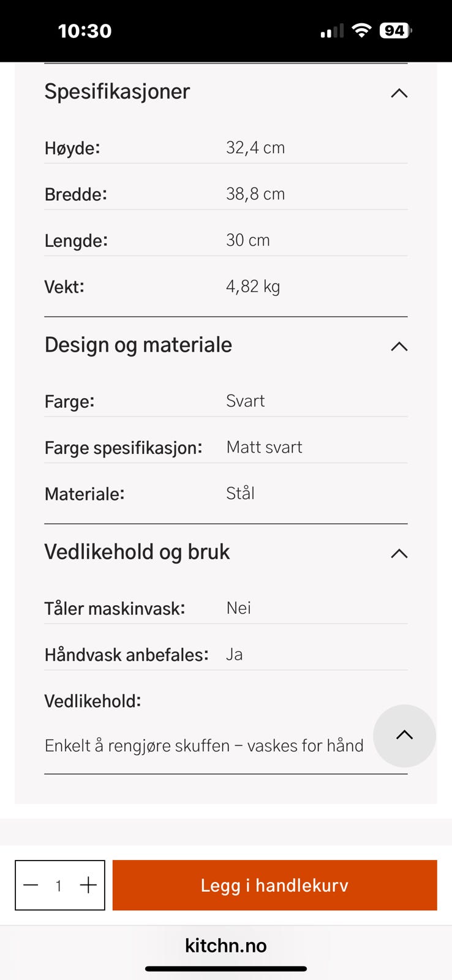Viewport: 452px width, 980px height.
Task: Tap the Spesifikasjoner heading
Action: point(117,92)
